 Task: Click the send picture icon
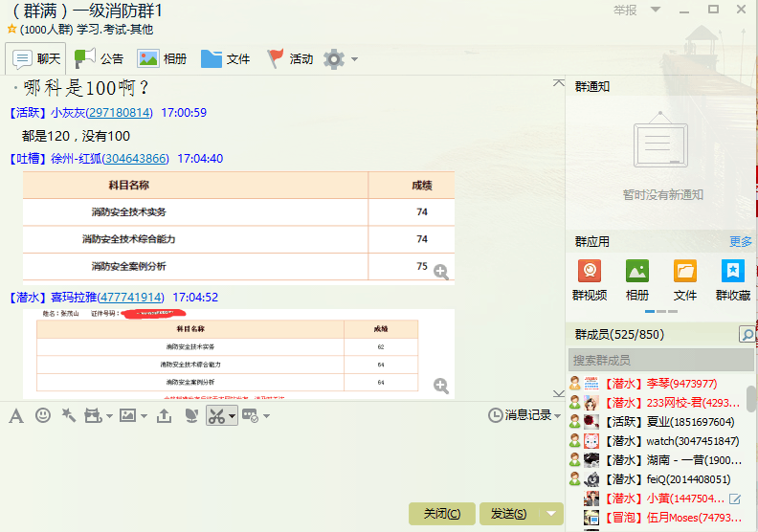127,415
